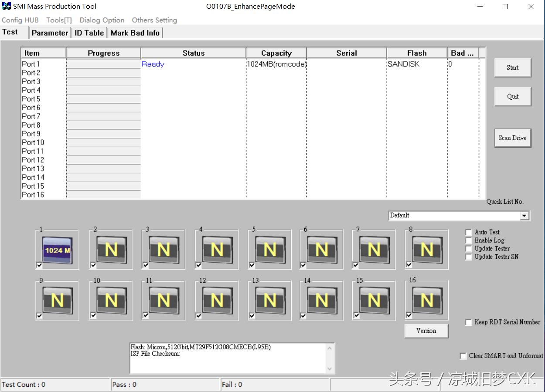Click the port 13 N drive icon
The image size is (545, 392).
tap(270, 301)
